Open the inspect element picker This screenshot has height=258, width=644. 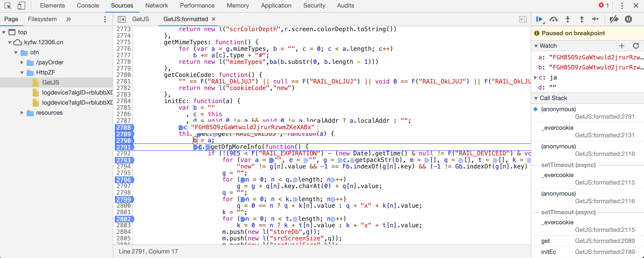(x=8, y=6)
